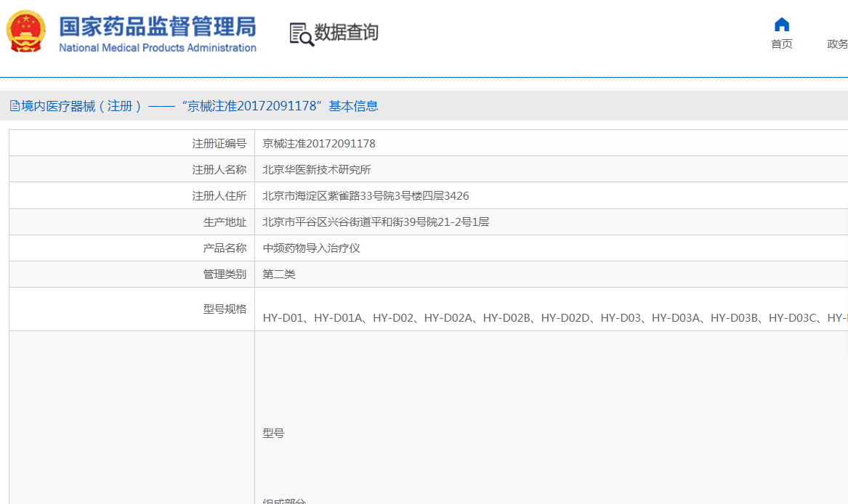The width and height of the screenshot is (848, 504).
Task: Click the 型号 text in lower cell
Action: [x=274, y=433]
